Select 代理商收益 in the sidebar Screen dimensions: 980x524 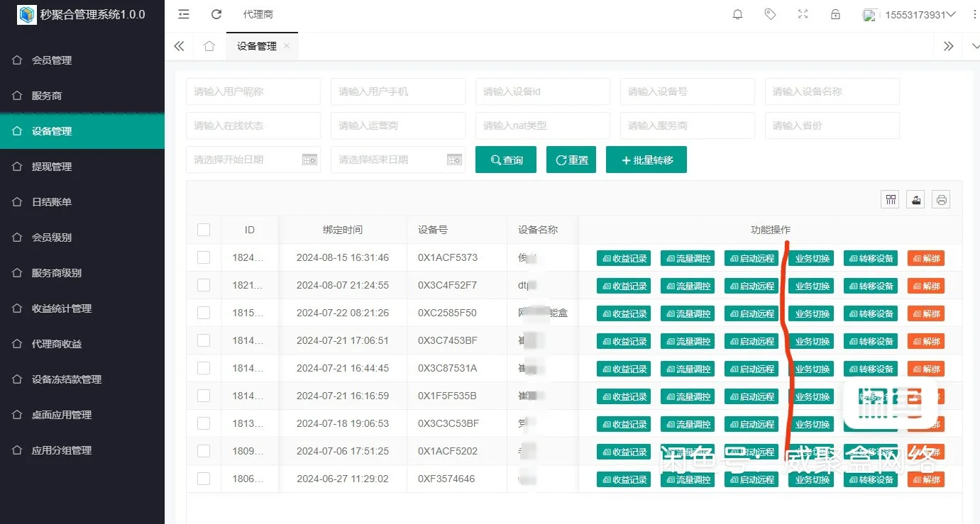pos(82,344)
